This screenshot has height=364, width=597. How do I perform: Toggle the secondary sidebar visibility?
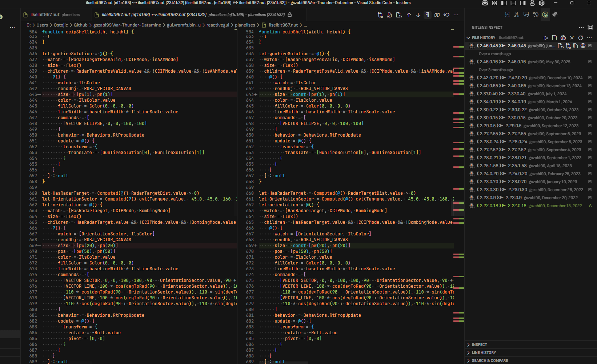pos(523,3)
